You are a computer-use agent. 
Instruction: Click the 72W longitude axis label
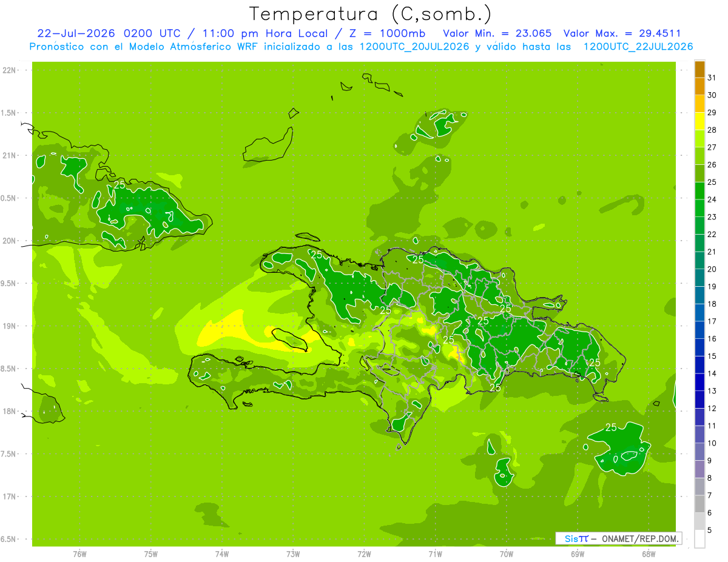[x=364, y=554]
